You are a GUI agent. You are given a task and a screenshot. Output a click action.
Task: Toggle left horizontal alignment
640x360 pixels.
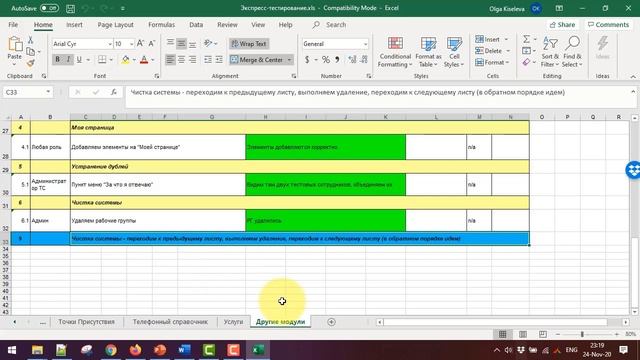coord(170,60)
